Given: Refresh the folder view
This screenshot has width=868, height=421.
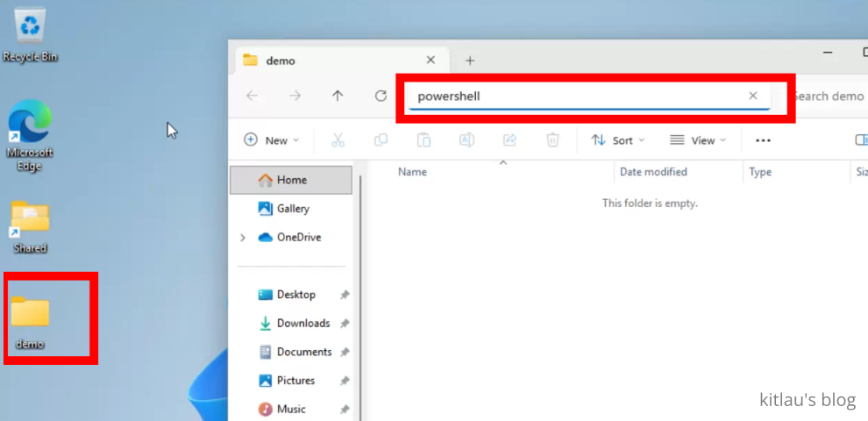Looking at the screenshot, I should pos(381,96).
